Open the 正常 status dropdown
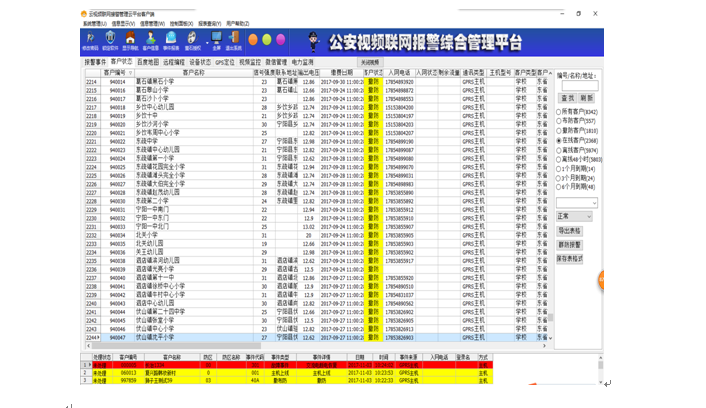Screen dimensions: 706x408 574,217
